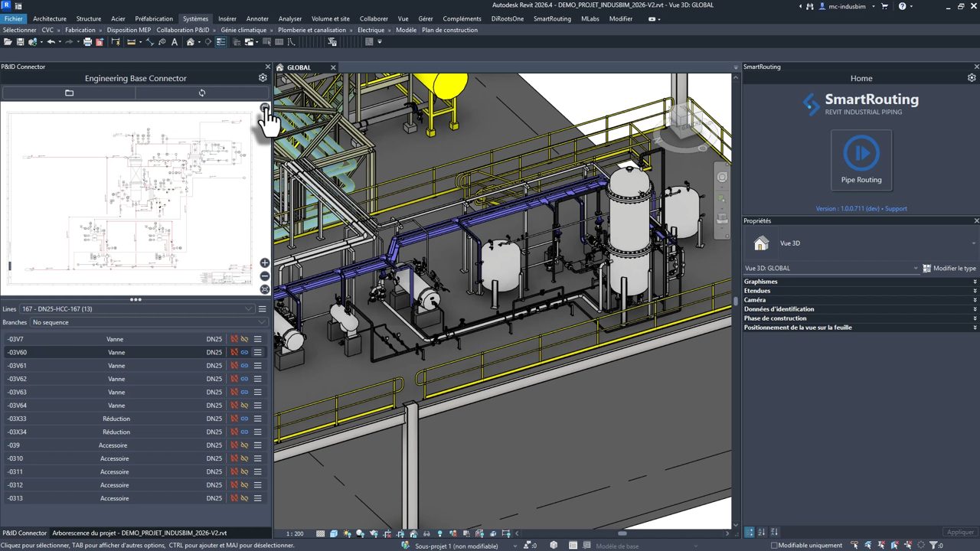Click the shopping cart icon in title bar
Image resolution: width=980 pixels, height=551 pixels.
coord(885,6)
